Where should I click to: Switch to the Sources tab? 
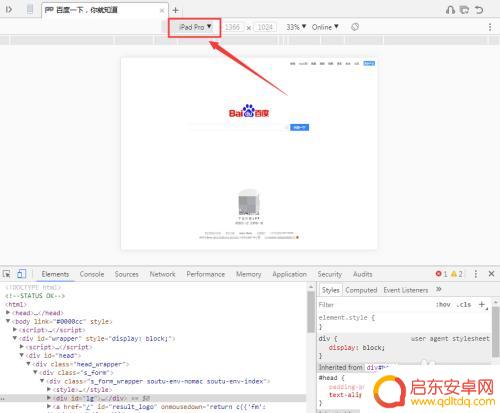pyautogui.click(x=127, y=274)
